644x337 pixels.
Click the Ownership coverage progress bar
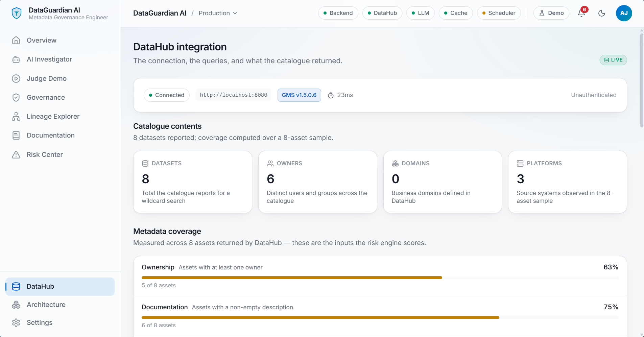(380, 278)
